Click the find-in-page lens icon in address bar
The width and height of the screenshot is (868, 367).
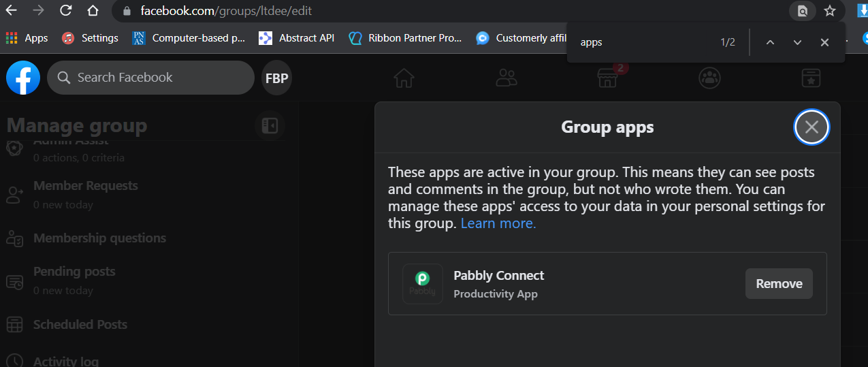(803, 11)
